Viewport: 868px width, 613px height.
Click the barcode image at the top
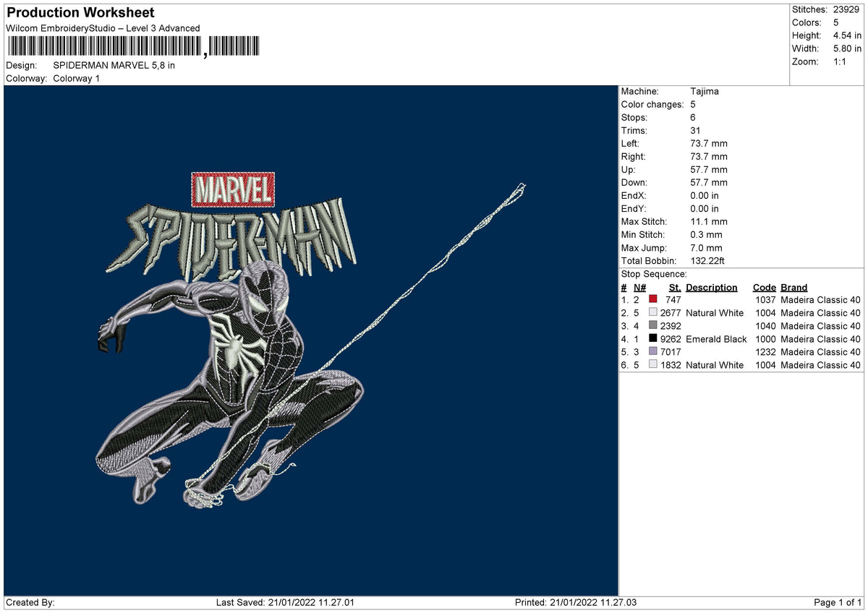coord(134,46)
